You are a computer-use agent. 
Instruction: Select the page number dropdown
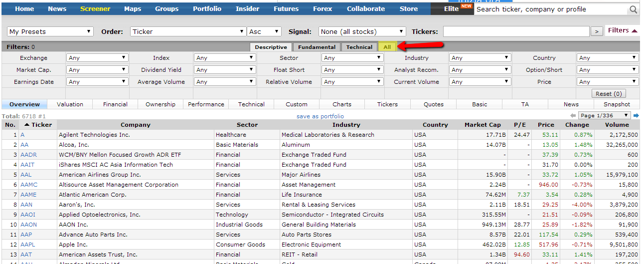pyautogui.click(x=604, y=116)
